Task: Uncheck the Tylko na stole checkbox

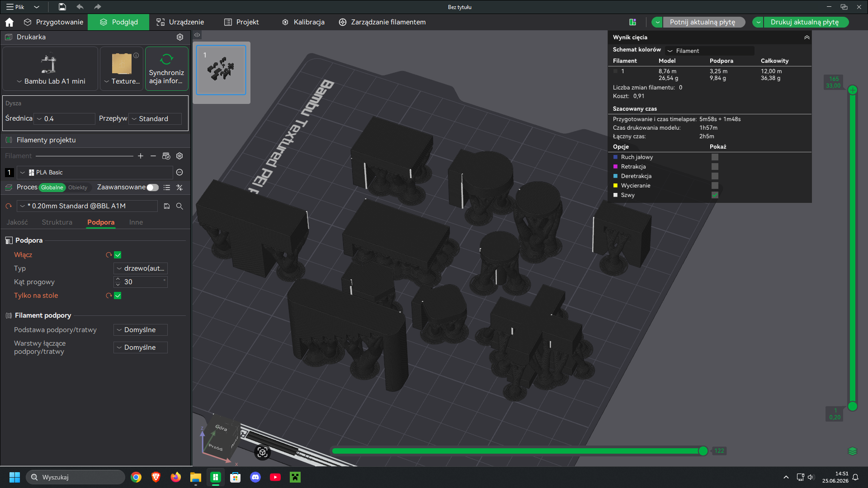Action: [x=118, y=296]
